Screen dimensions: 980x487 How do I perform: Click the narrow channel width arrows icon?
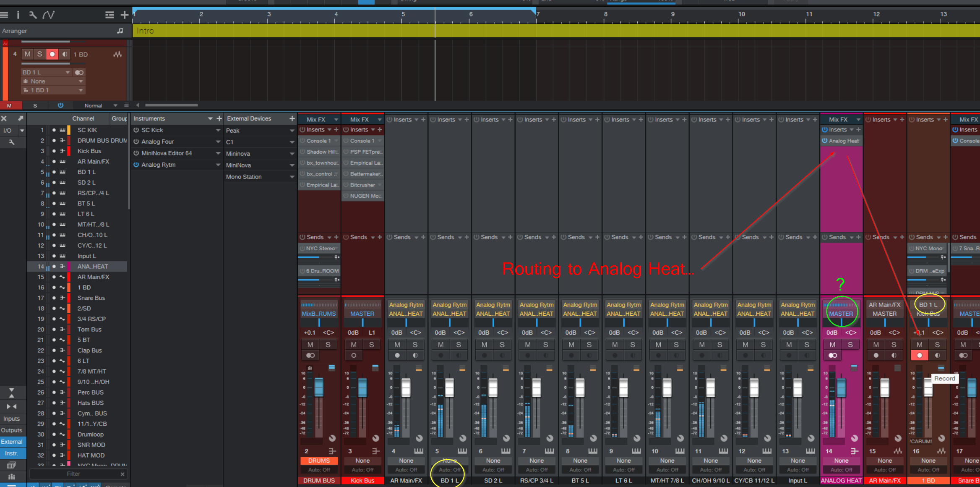(11, 406)
